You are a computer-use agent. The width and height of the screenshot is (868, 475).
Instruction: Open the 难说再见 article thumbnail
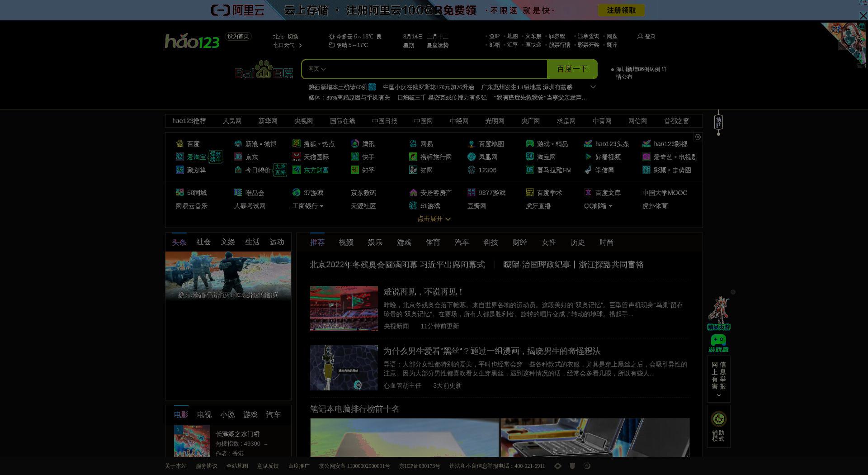(x=344, y=309)
